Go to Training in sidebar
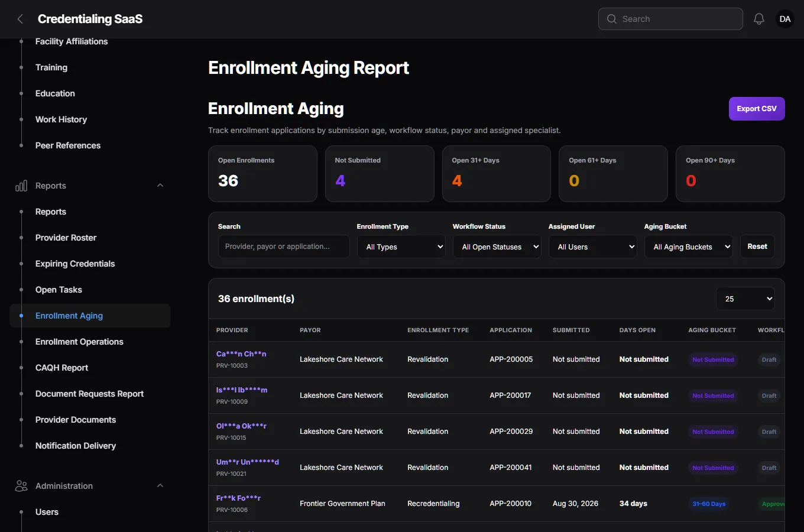804x532 pixels. [51, 67]
